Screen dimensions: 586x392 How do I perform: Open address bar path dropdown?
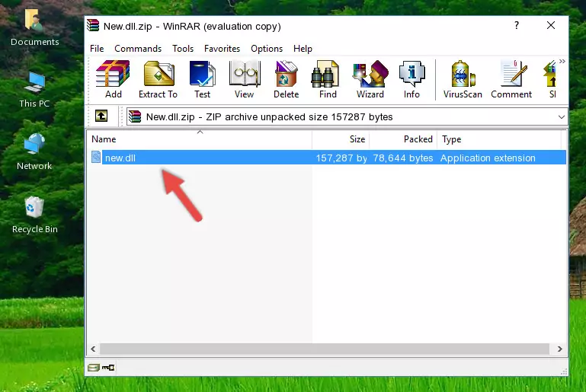pos(562,117)
